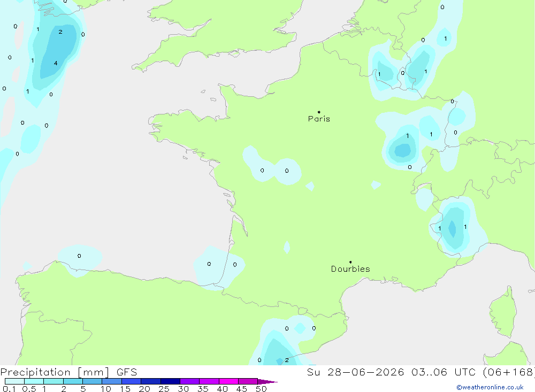Click the '(06+168)' forecast offset text
535x392 pixels.
tap(509, 372)
